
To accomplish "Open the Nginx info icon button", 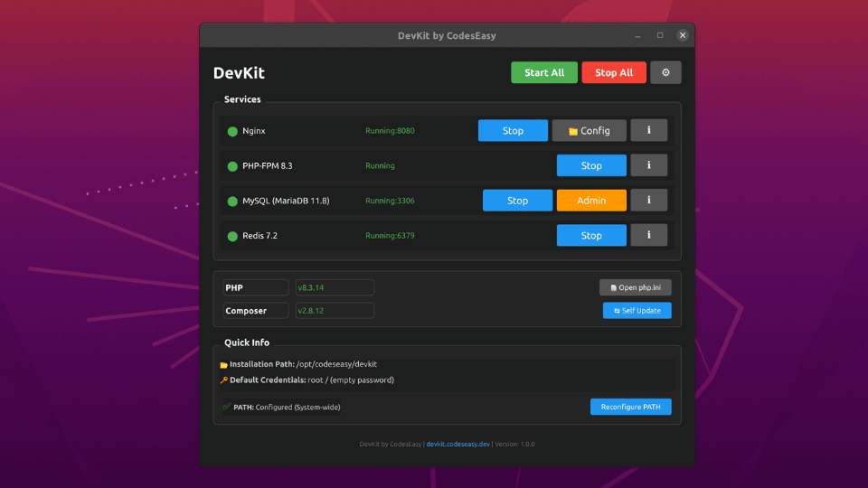I will (x=649, y=130).
